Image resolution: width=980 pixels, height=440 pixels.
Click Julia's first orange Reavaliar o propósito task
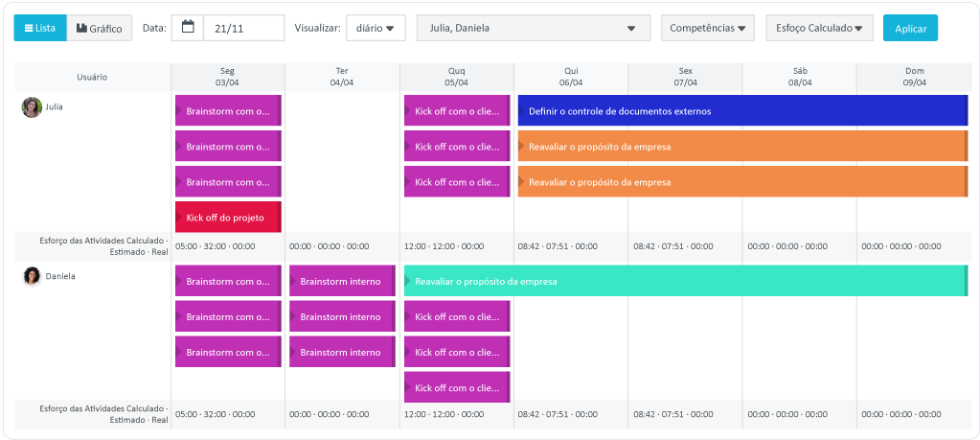click(x=742, y=147)
